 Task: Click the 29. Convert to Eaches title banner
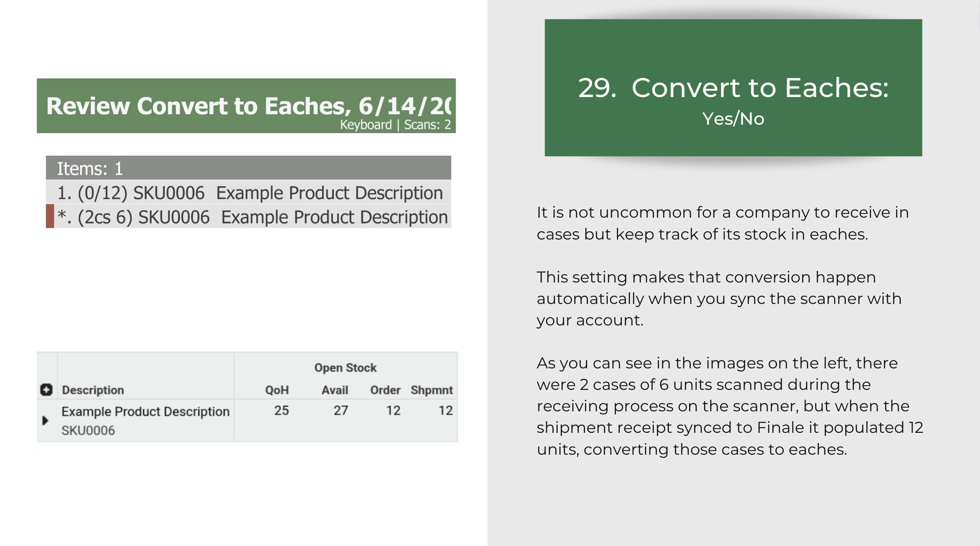pyautogui.click(x=733, y=88)
